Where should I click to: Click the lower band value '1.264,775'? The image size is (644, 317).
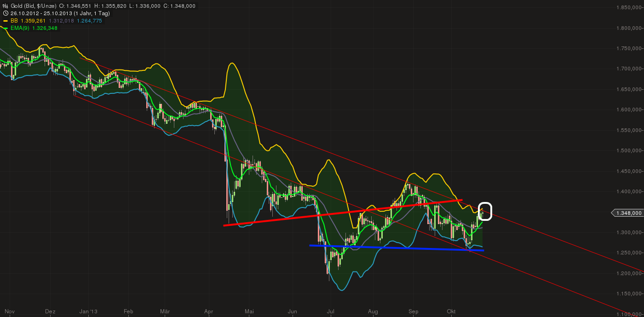tap(90, 21)
